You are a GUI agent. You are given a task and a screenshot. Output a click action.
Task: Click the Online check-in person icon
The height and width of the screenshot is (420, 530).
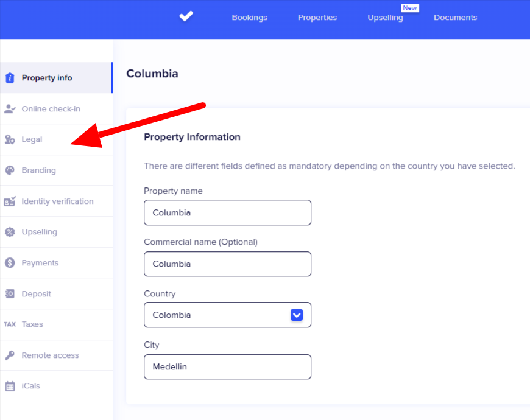click(x=10, y=109)
